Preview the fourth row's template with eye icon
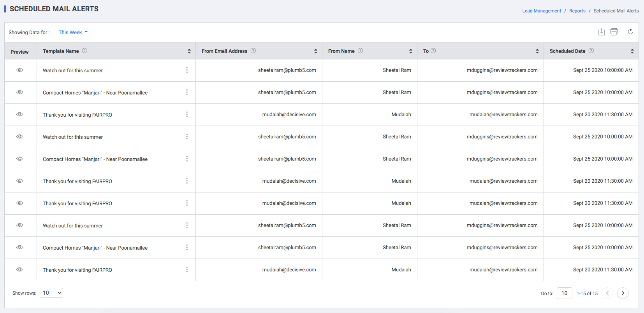This screenshot has height=313, width=644. coord(20,136)
